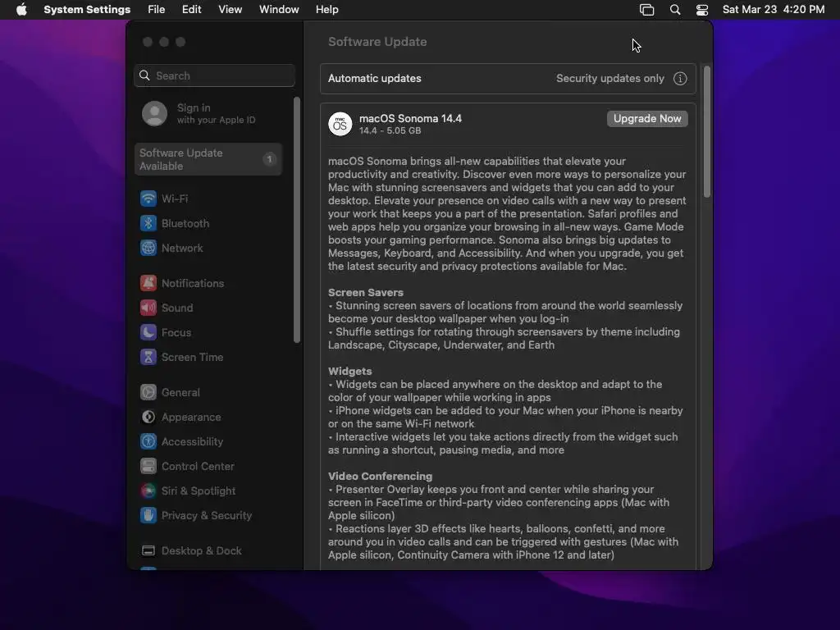Open Desktop & Dock icon
840x630 pixels.
pos(148,550)
